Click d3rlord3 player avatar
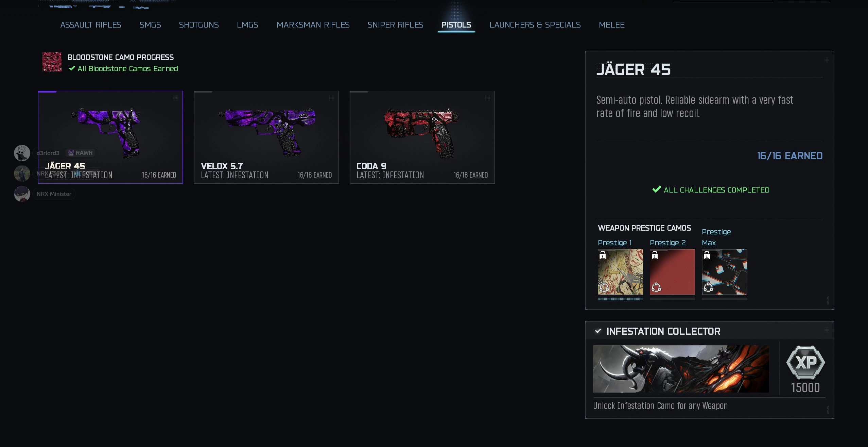This screenshot has width=868, height=447. pos(22,153)
